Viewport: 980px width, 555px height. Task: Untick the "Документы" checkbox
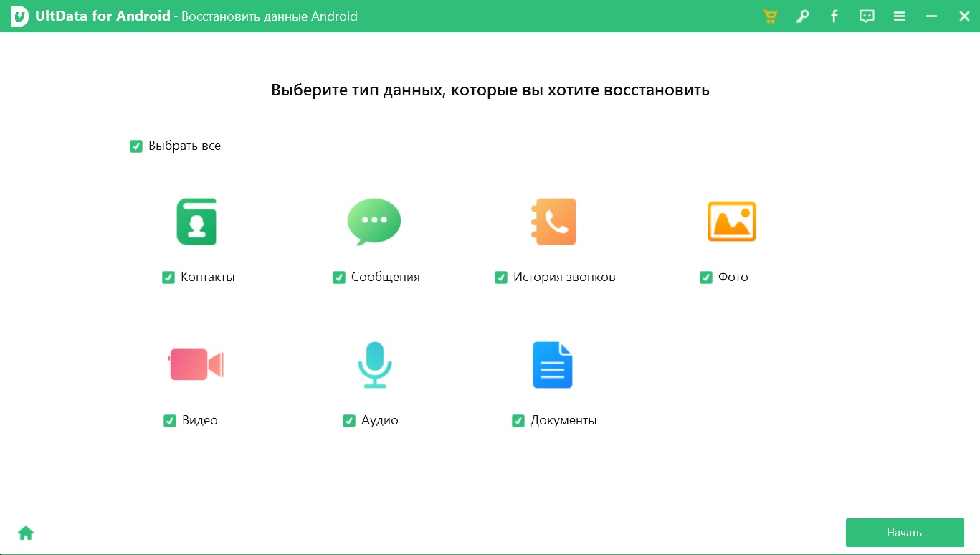[518, 421]
